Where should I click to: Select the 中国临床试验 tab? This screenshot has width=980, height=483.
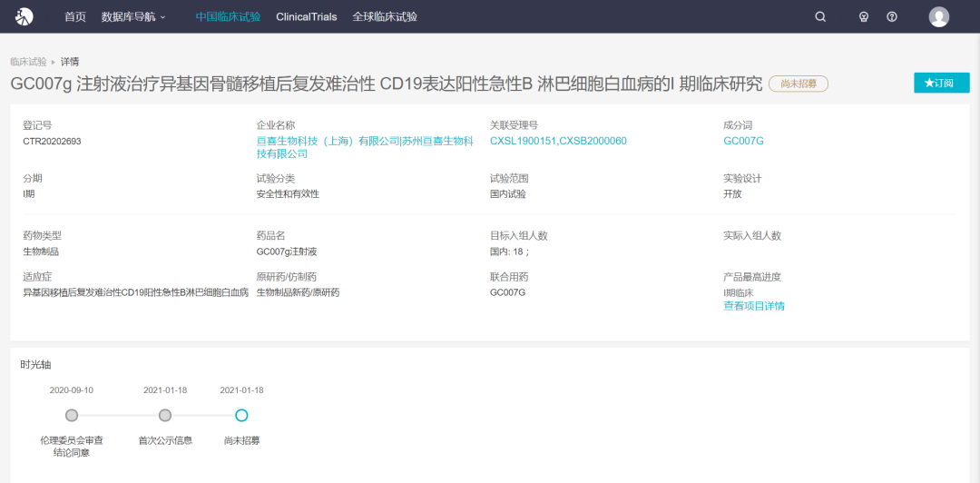[x=228, y=17]
